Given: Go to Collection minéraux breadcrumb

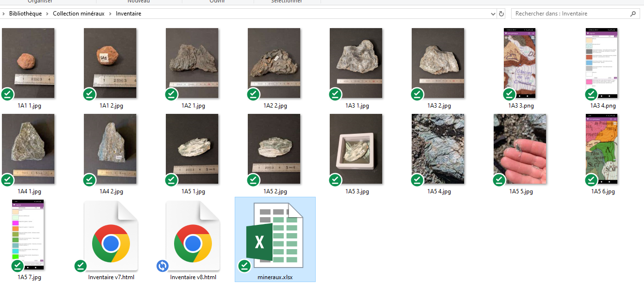Looking at the screenshot, I should tap(79, 14).
